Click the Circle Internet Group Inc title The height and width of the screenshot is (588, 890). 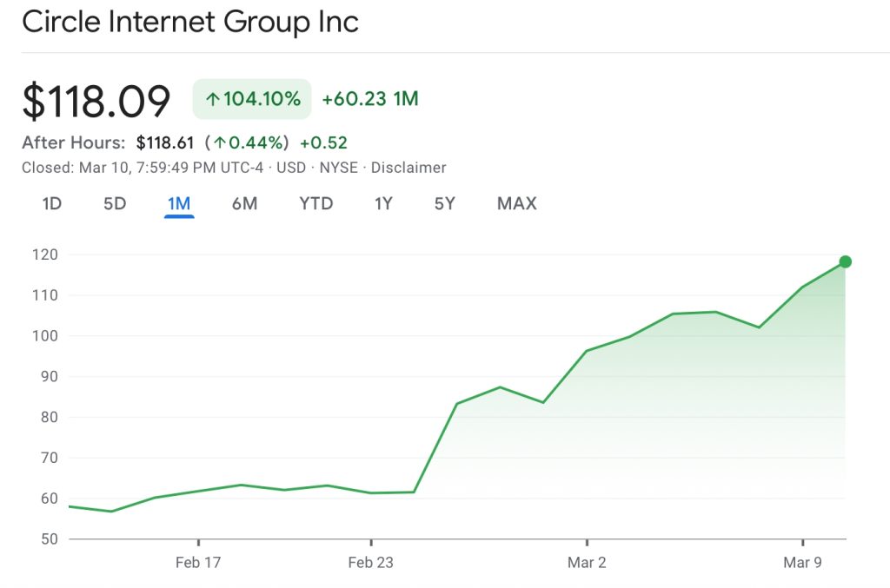pyautogui.click(x=191, y=22)
